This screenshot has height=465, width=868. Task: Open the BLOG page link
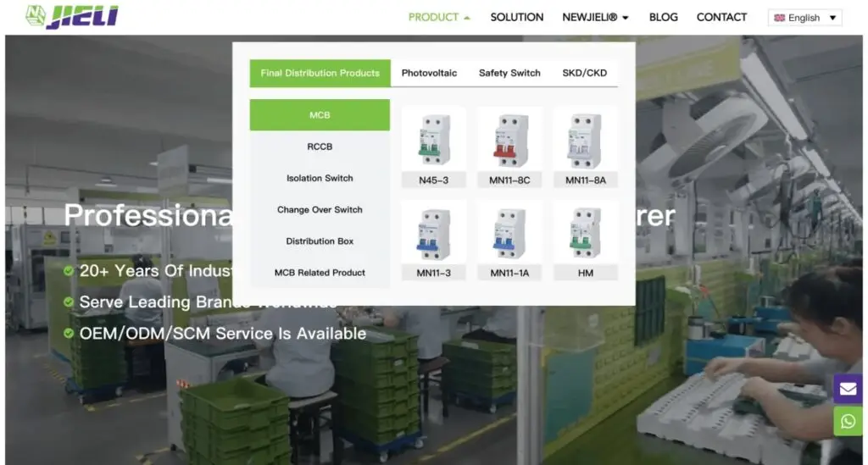663,17
